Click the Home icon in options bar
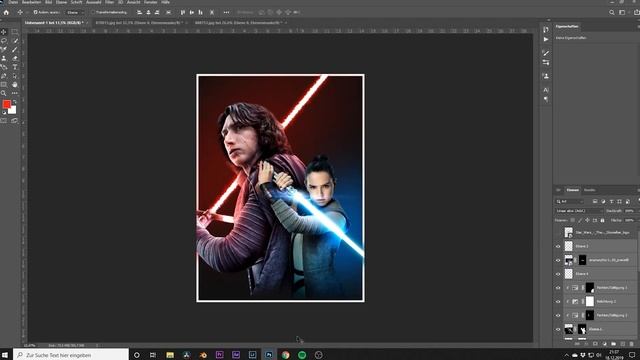 point(6,12)
